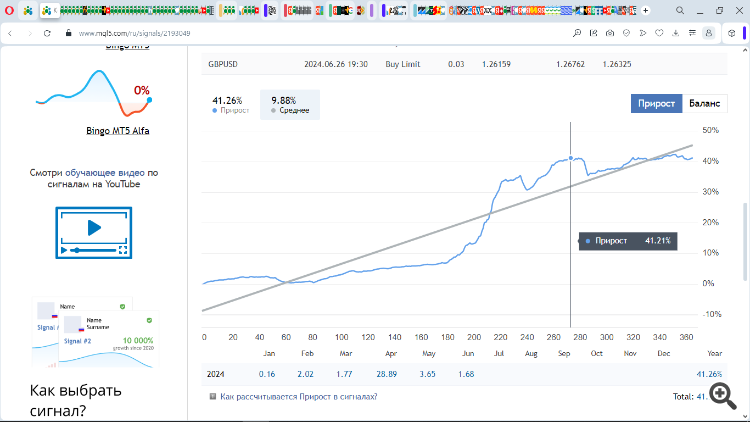Click the 2024 year row label
Viewport: 750px width, 422px height.
pyautogui.click(x=215, y=374)
